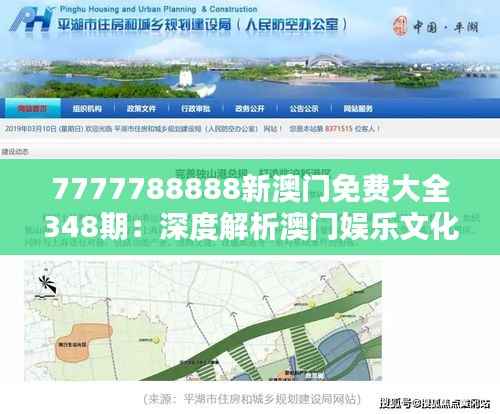
Task: Open the planning map image
Action: coord(203,320)
